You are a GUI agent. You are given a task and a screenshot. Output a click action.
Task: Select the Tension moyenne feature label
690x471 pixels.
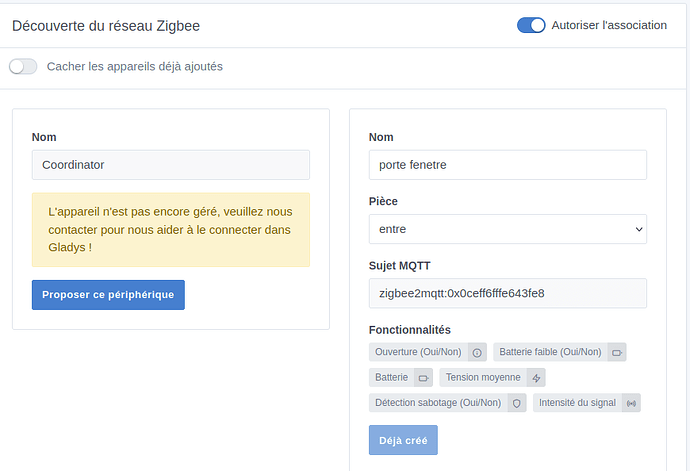[x=483, y=378]
